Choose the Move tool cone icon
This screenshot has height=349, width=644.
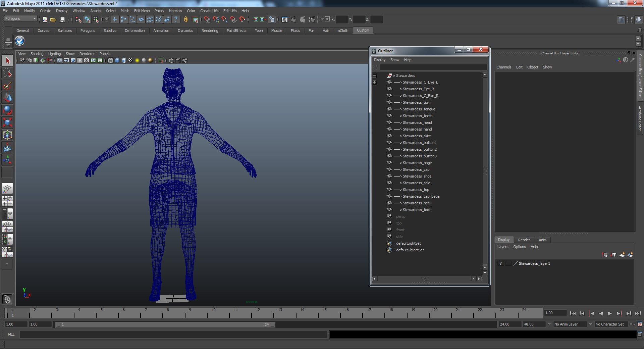click(x=7, y=98)
